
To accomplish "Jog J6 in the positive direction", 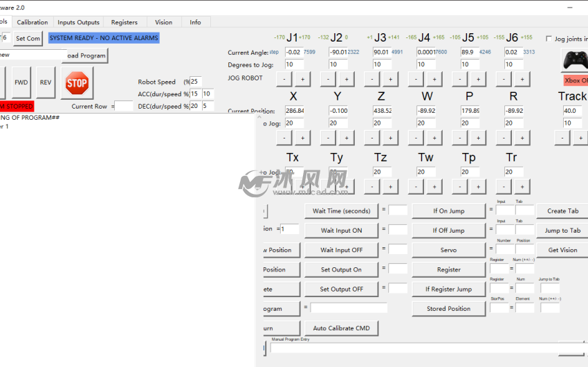I will 522,79.
